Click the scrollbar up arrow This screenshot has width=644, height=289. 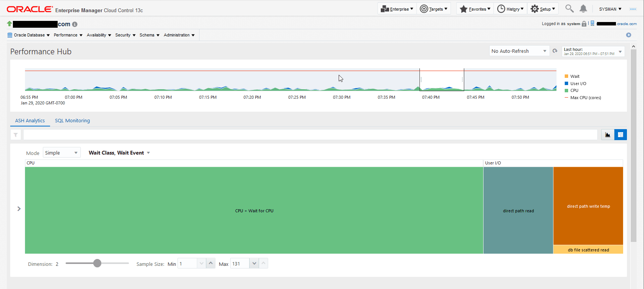(x=633, y=46)
